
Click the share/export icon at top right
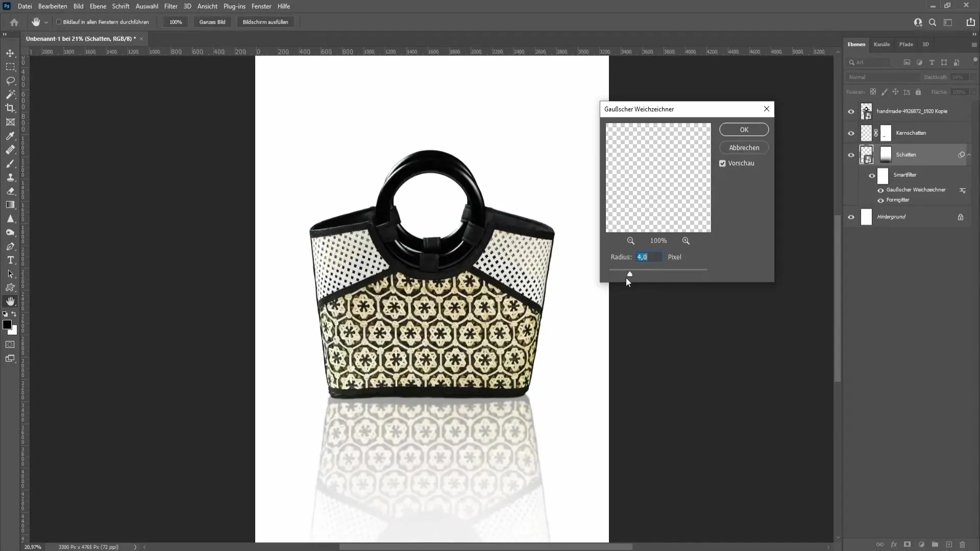coord(970,22)
